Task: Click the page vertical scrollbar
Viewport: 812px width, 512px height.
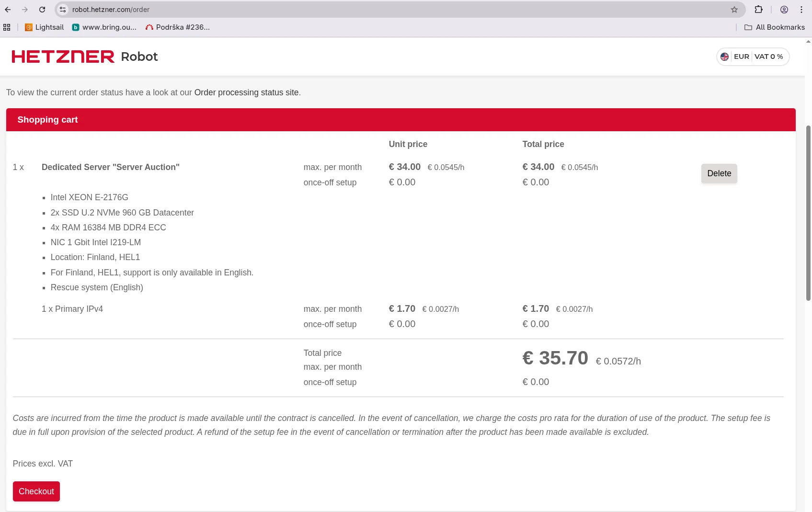Action: pos(808,213)
